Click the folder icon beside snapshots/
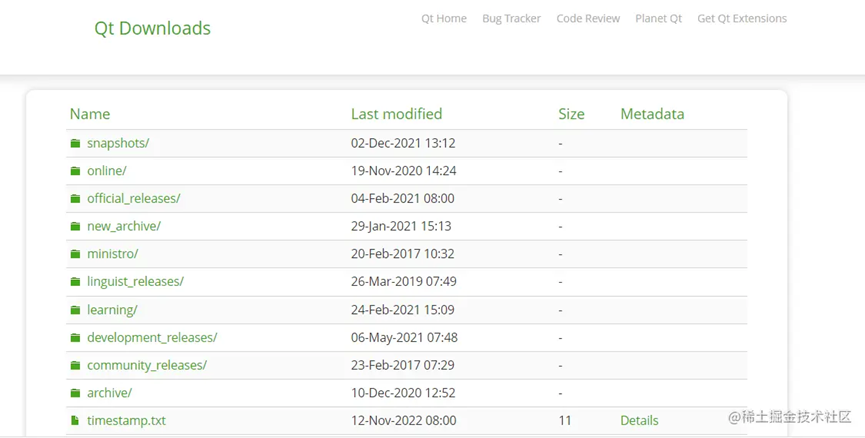Screen dimensions: 865x438 click(75, 143)
